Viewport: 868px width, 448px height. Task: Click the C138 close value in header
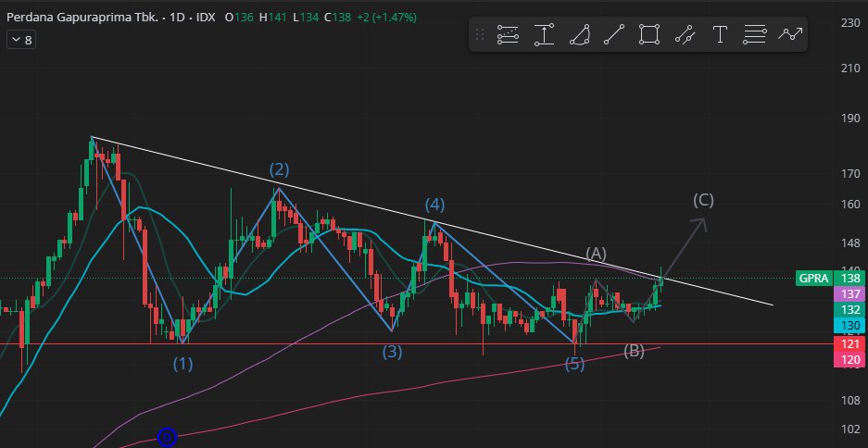click(x=338, y=18)
